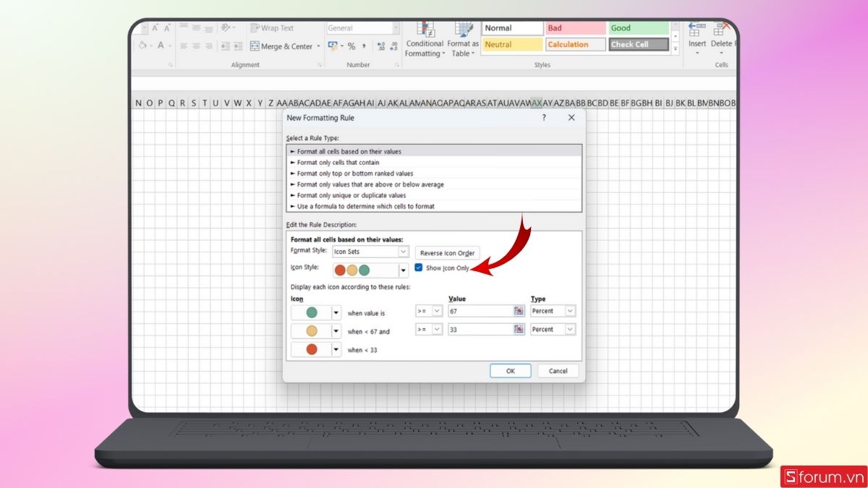Image resolution: width=868 pixels, height=488 pixels.
Task: Click the Fill Color bucket icon
Action: 142,45
